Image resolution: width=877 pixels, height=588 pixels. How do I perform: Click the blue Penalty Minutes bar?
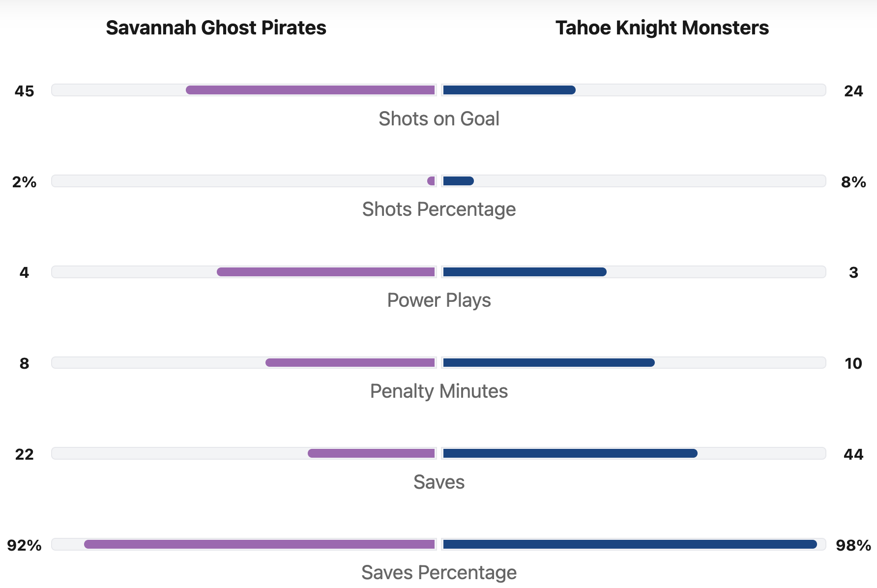[x=549, y=363]
